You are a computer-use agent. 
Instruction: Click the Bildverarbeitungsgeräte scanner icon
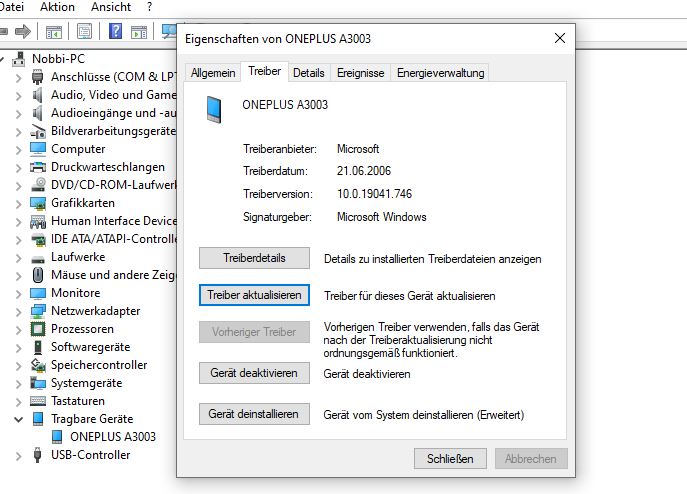click(x=38, y=131)
